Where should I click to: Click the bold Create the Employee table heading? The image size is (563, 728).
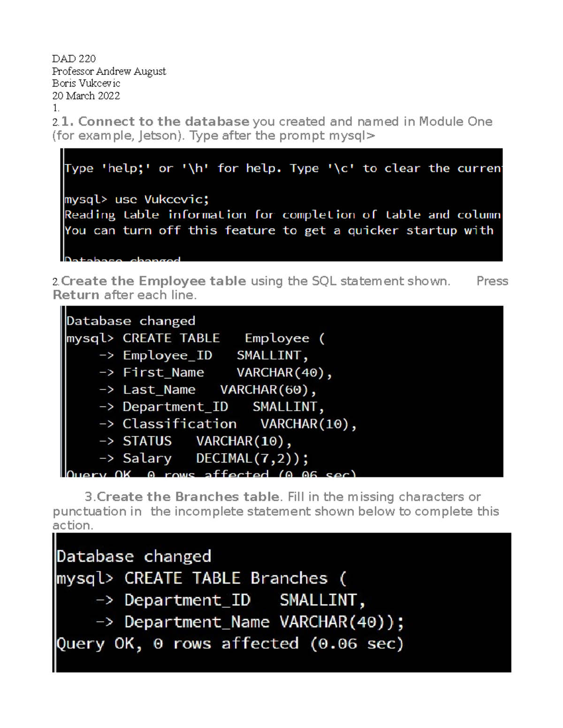tap(153, 281)
